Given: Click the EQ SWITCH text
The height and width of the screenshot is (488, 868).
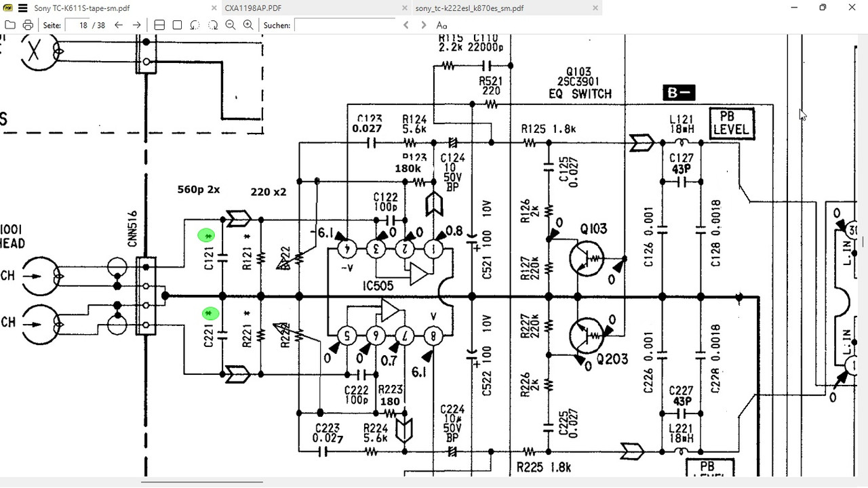Looking at the screenshot, I should pos(580,94).
